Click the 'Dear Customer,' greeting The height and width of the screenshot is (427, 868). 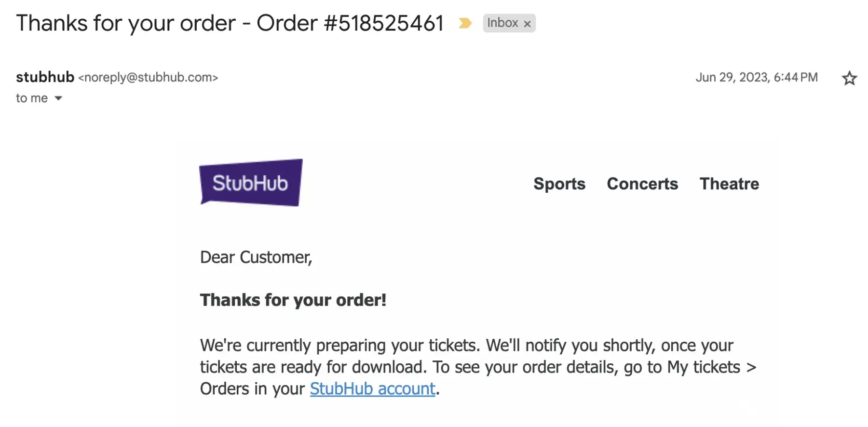256,257
